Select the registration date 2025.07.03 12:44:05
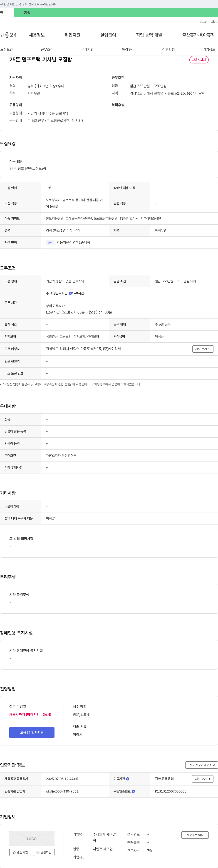This screenshot has height=868, width=218. (62, 779)
